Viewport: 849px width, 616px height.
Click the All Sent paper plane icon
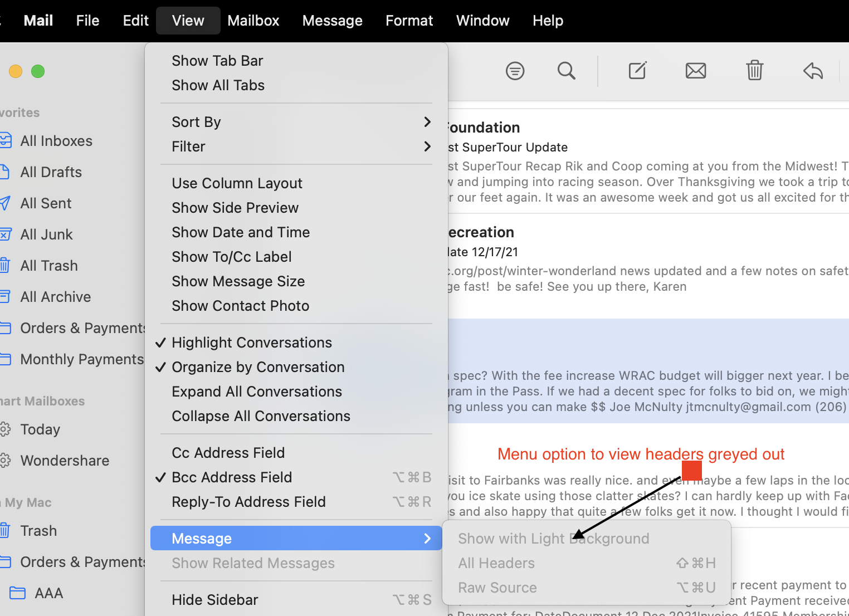pos(6,203)
